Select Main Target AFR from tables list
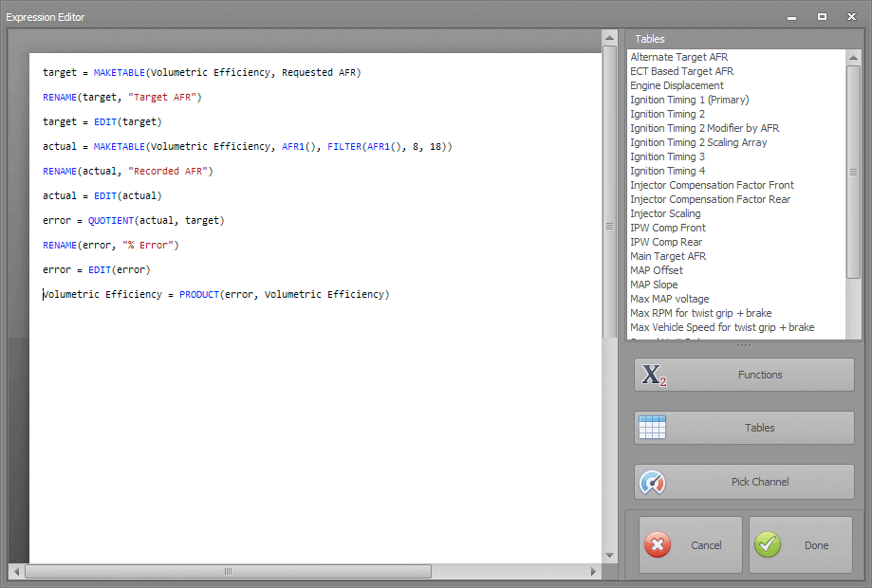 pyautogui.click(x=668, y=256)
